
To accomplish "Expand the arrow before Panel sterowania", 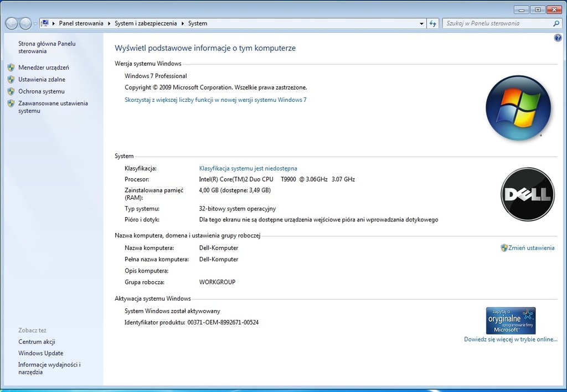I will [x=54, y=23].
